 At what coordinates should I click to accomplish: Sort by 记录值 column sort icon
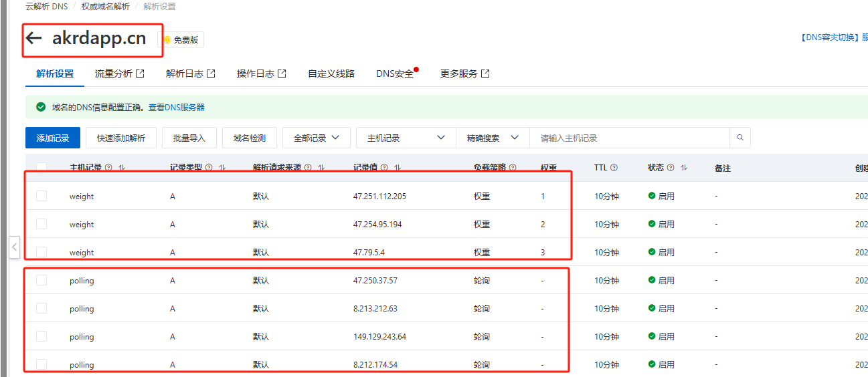(x=398, y=168)
